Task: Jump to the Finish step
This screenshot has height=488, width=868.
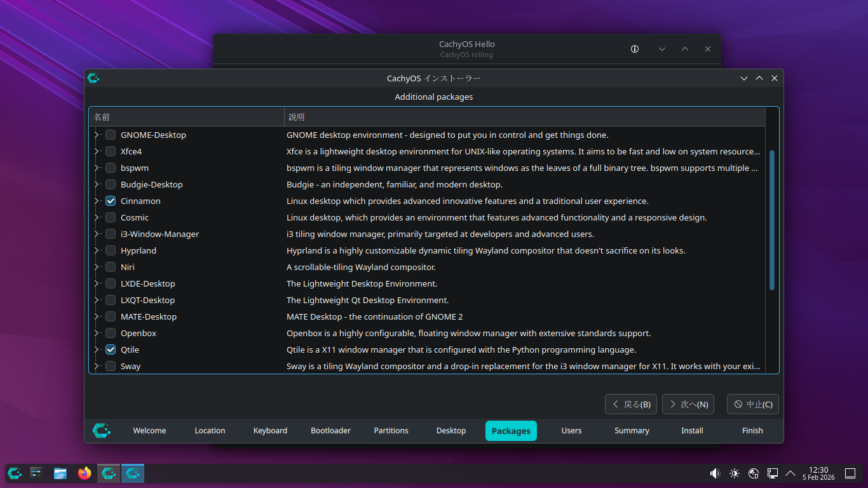Action: point(752,430)
